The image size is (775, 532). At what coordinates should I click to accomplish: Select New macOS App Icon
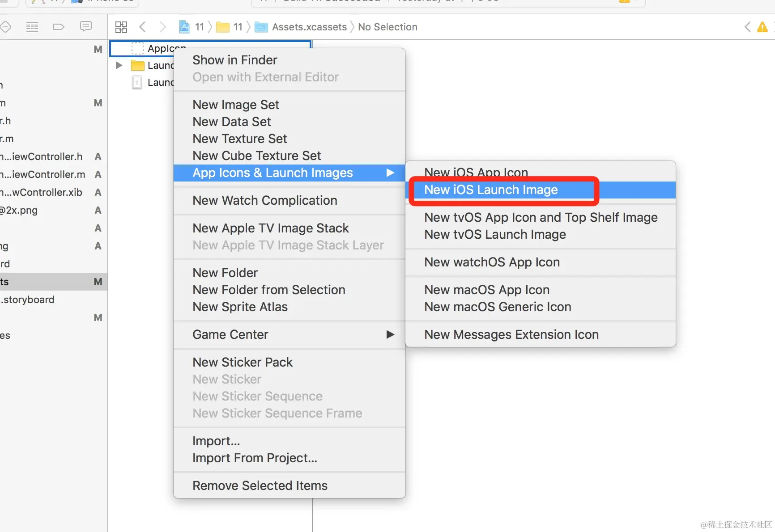pos(541,290)
